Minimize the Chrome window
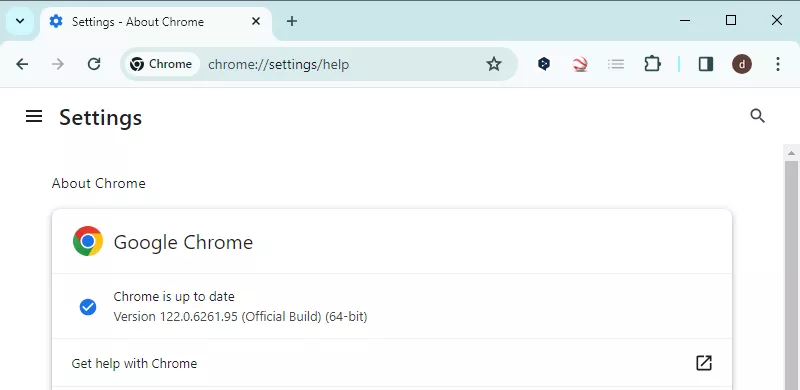 (685, 20)
